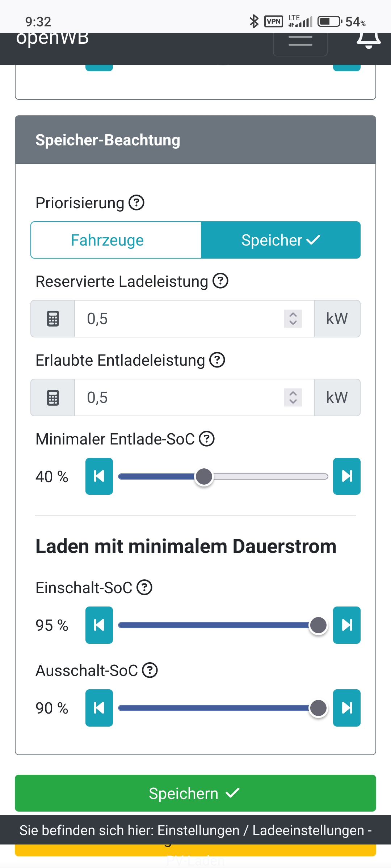Screen dimensions: 391x868
Task: Click spinner arrows in Erlaubte Entladeleistung field
Action: tap(293, 397)
